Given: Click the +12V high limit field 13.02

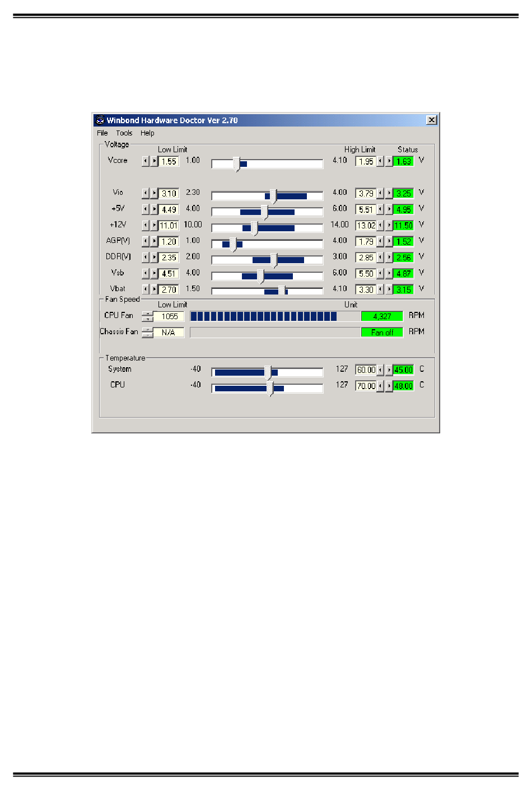Looking at the screenshot, I should point(366,226).
